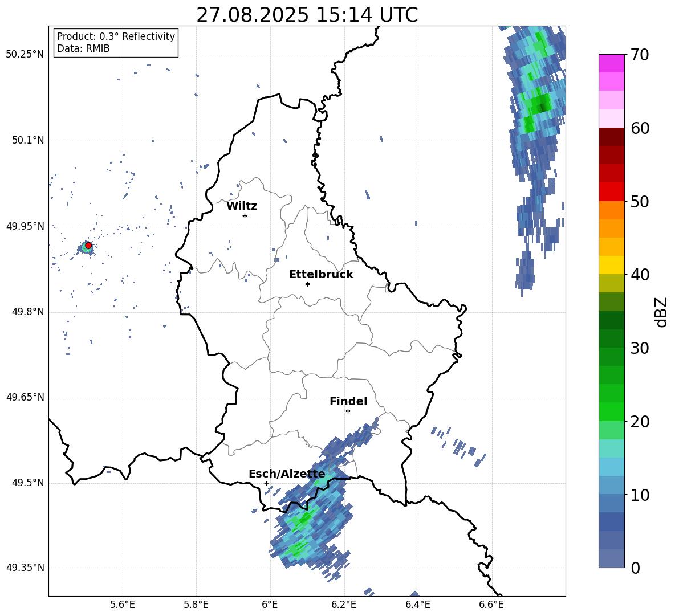
Task: Click the title '27.08.2025 15:14 UTC'
Action: (x=307, y=15)
